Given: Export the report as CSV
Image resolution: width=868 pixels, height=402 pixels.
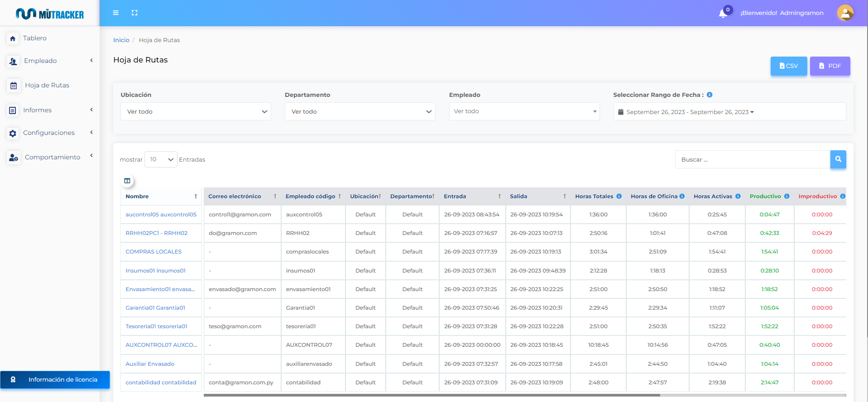Looking at the screenshot, I should pyautogui.click(x=788, y=66).
